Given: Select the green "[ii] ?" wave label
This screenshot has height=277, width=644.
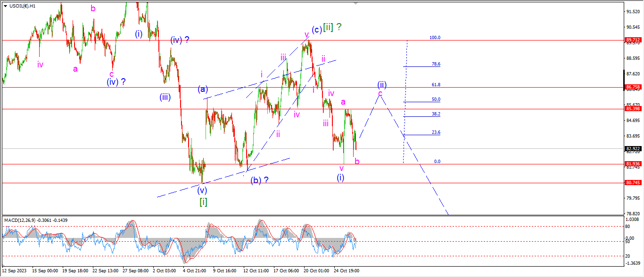Looking at the screenshot, I should pos(332,28).
